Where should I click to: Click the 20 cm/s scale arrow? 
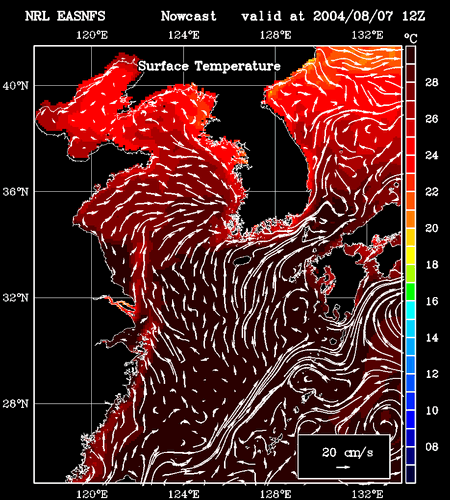[x=343, y=467]
